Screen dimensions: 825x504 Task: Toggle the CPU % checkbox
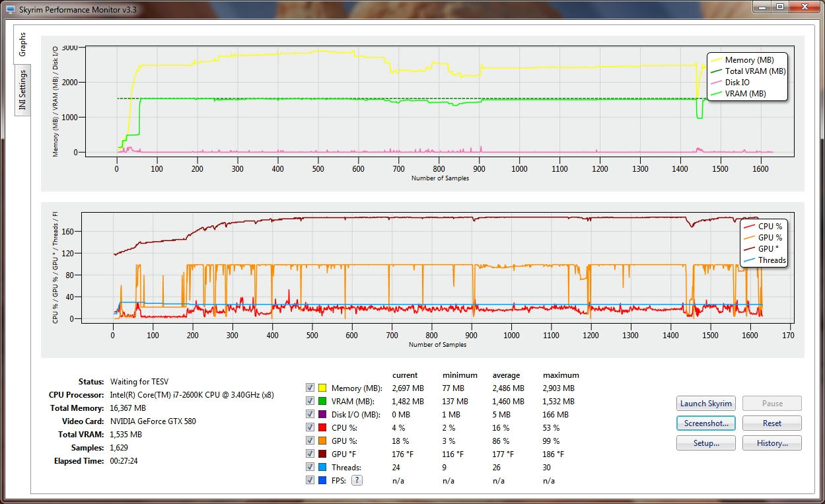pyautogui.click(x=310, y=428)
